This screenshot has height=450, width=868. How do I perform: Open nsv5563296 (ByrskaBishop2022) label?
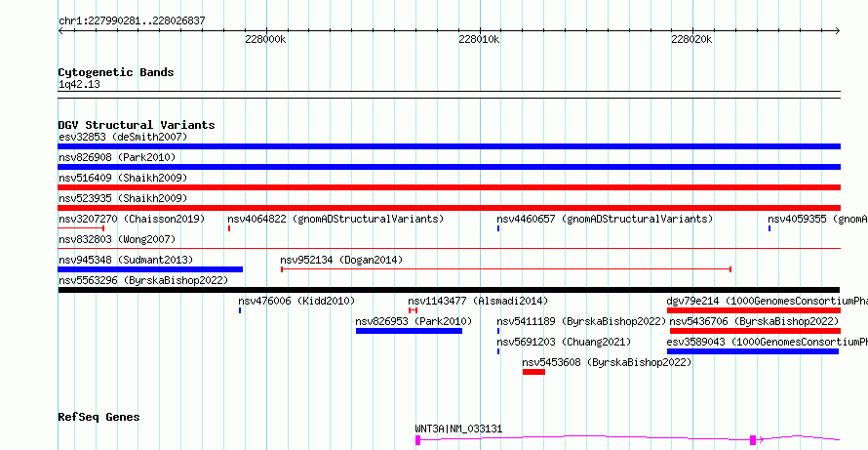[143, 280]
